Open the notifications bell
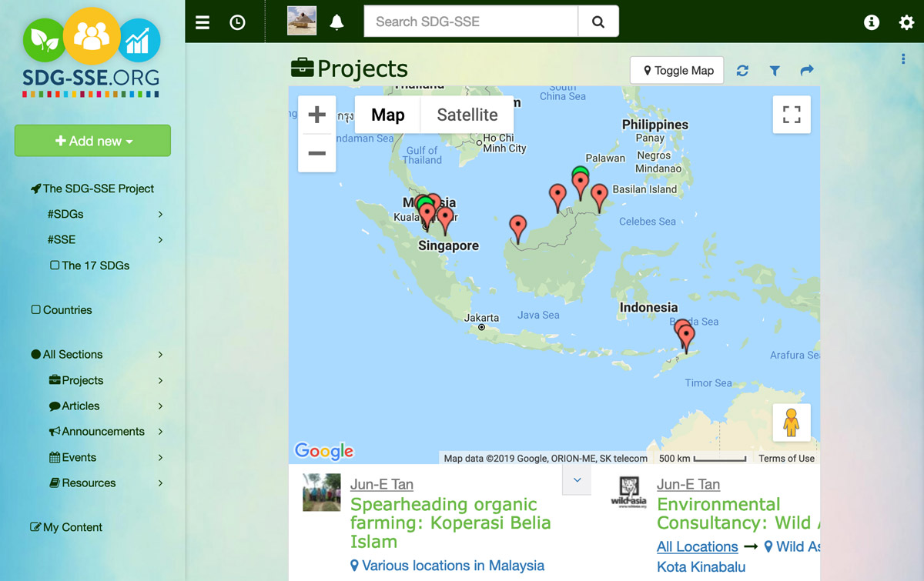Viewport: 924px width, 581px height. click(x=336, y=22)
